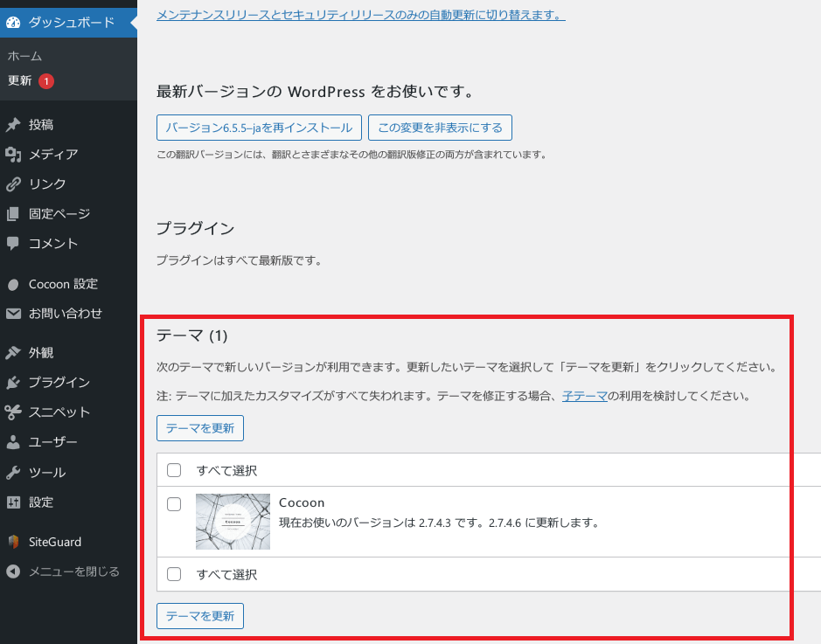
Task: Click the speech bubble icon beside コメント
Action: click(x=13, y=243)
